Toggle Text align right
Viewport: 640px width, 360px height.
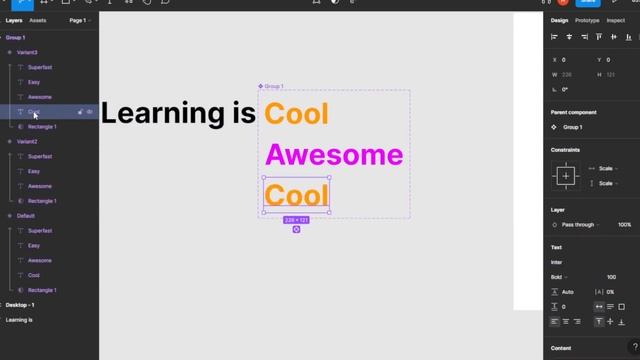[x=577, y=322]
